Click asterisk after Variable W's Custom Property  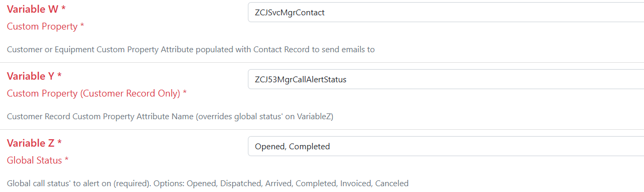[x=82, y=26]
